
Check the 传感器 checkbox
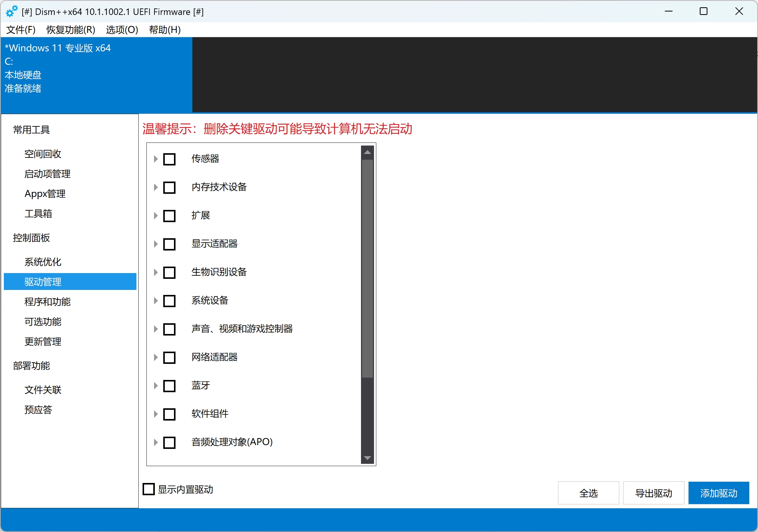click(169, 159)
